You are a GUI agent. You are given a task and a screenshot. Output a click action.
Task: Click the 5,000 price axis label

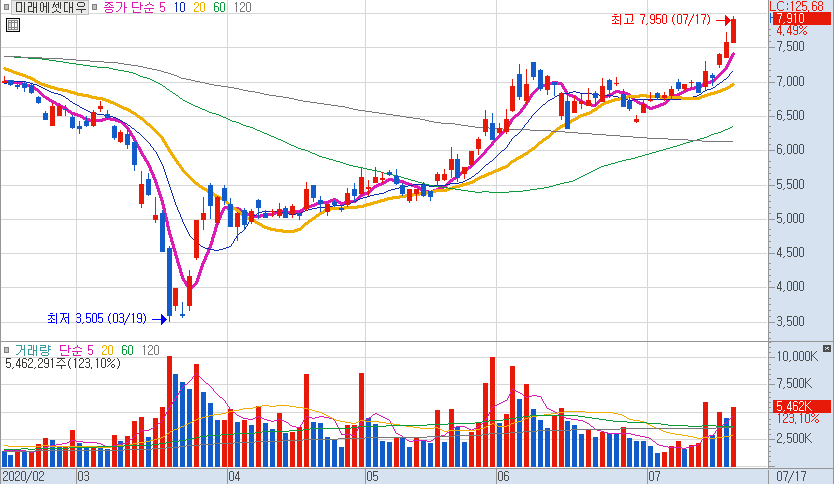pos(790,219)
